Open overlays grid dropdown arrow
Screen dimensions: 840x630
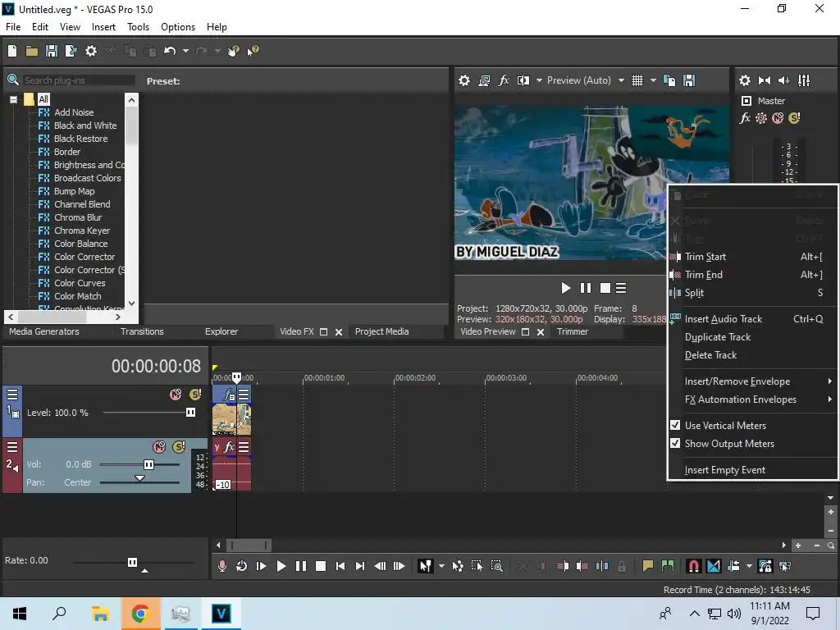[653, 80]
